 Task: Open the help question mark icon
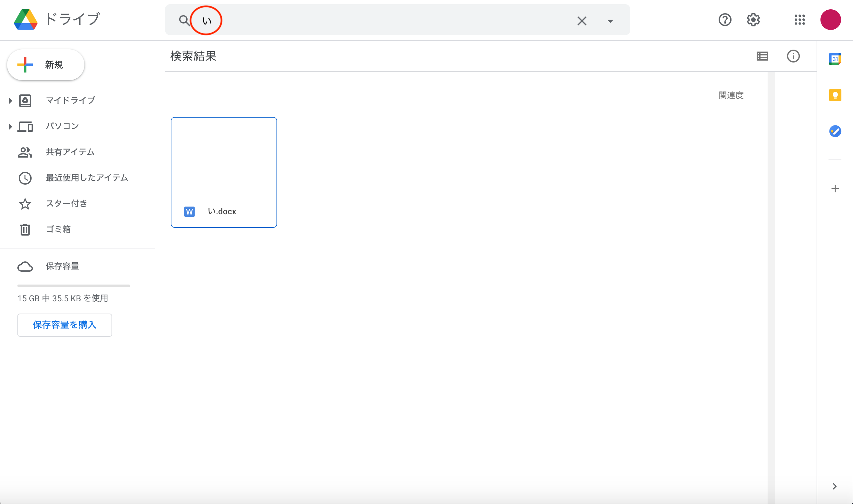pos(725,20)
